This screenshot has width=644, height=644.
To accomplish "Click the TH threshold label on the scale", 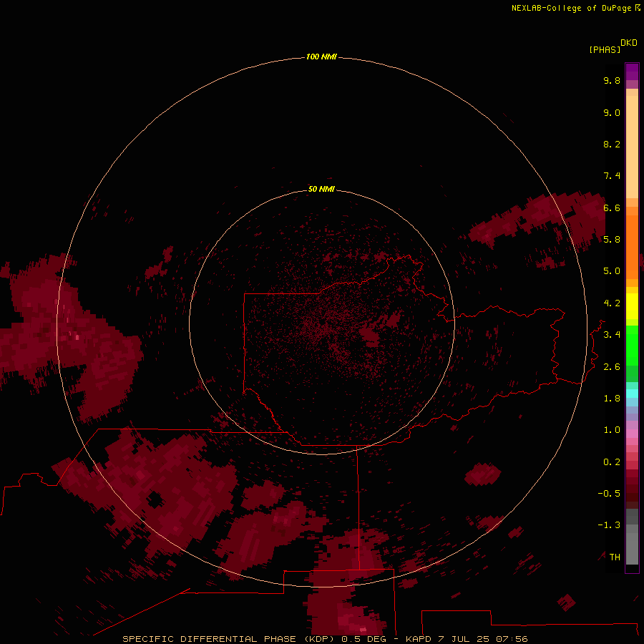I will pos(615,557).
